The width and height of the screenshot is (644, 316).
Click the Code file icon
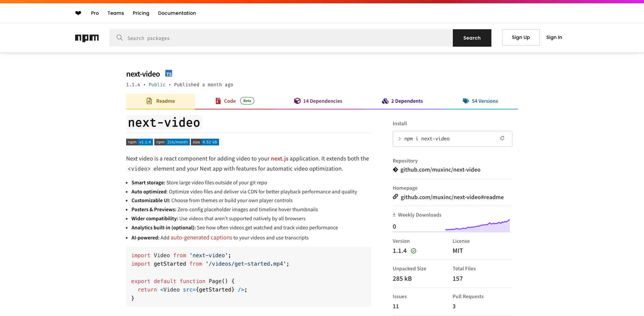(218, 101)
